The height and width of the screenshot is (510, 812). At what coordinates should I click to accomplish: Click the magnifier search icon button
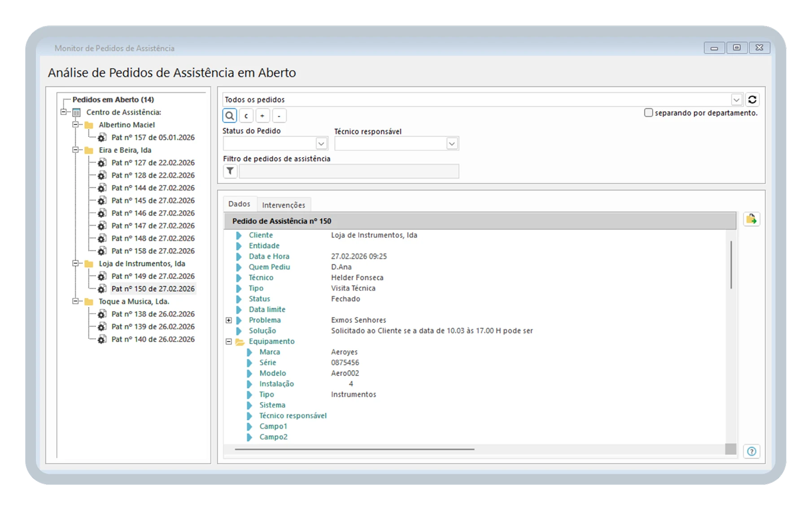tap(230, 116)
